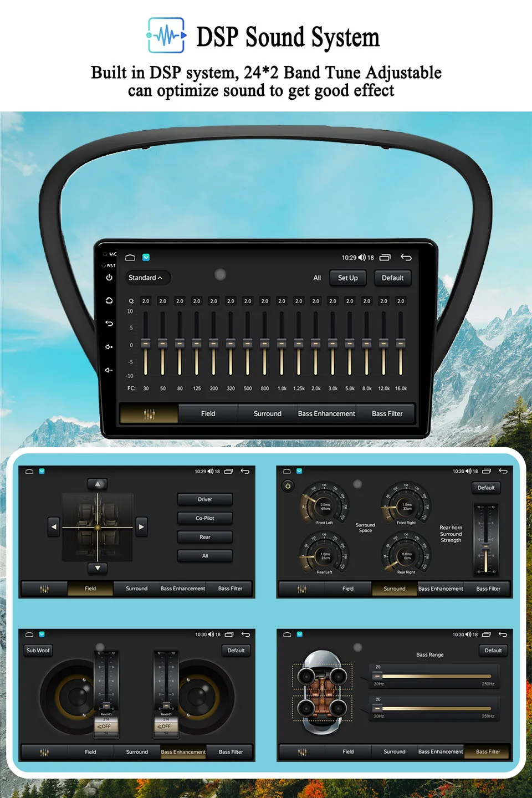
Task: Click Default on the Bass Enhancement screen
Action: coord(236,651)
